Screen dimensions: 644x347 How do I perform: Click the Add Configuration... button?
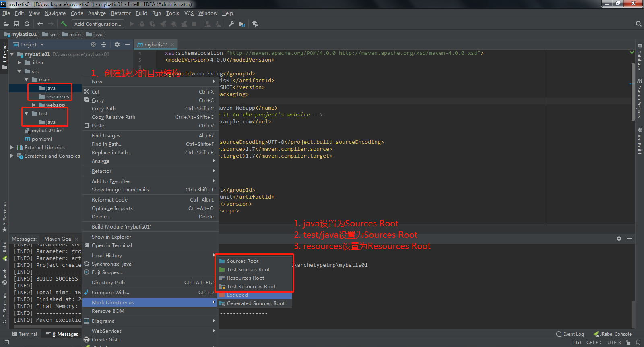tap(98, 24)
